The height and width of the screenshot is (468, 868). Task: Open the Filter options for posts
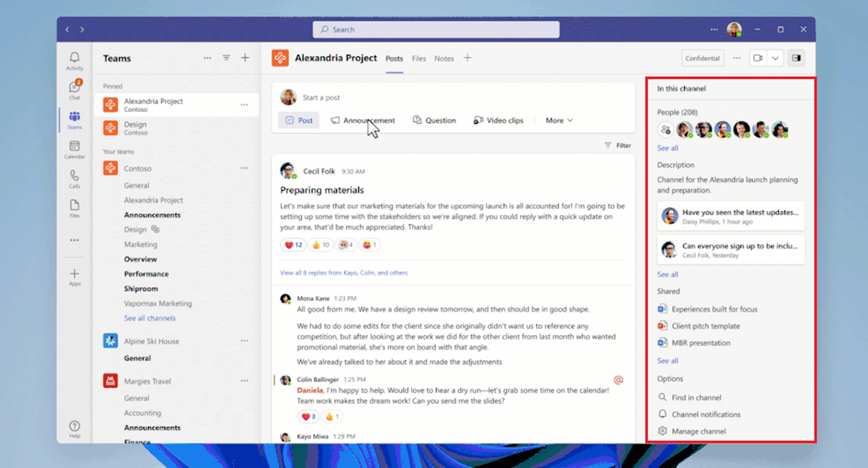[618, 145]
